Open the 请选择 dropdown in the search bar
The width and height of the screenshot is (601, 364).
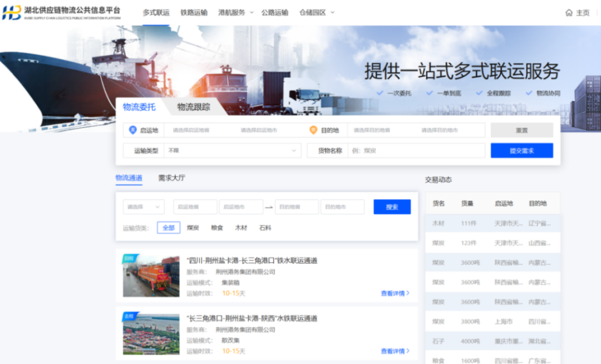[144, 206]
